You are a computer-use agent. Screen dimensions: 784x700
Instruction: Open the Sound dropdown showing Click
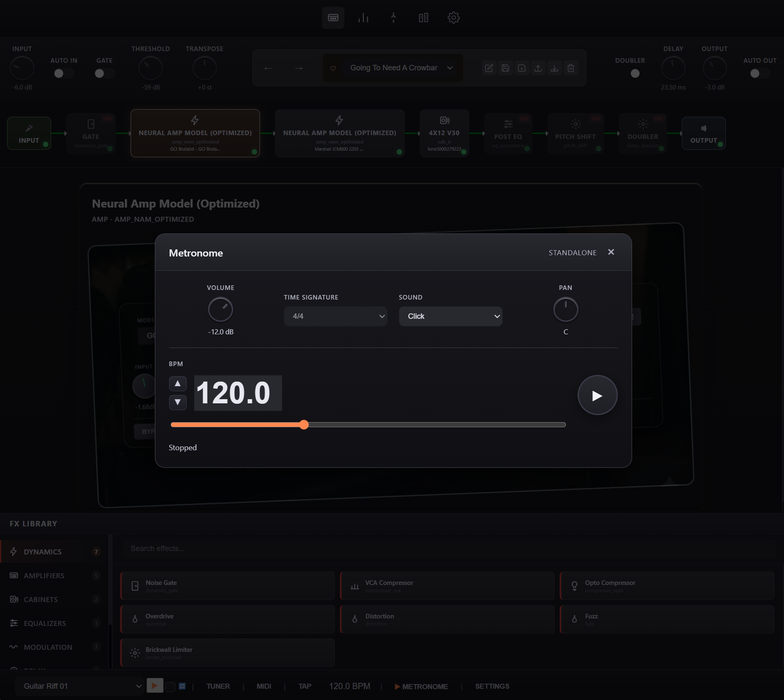[450, 316]
